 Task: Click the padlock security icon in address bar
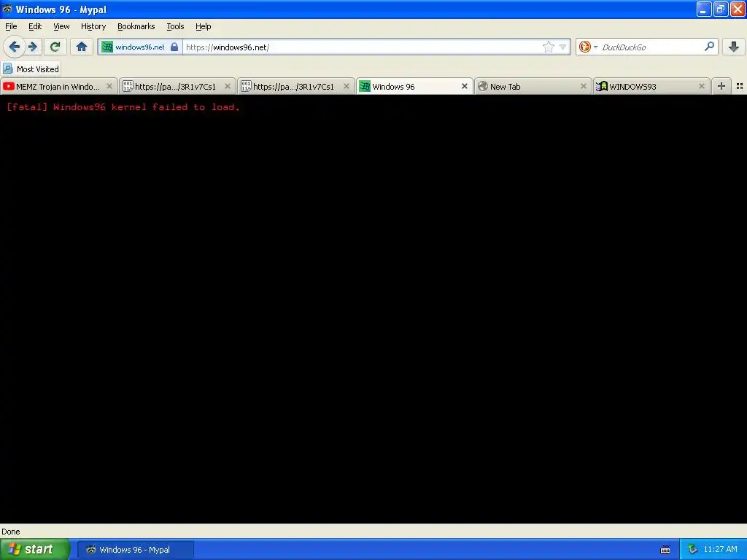[174, 47]
